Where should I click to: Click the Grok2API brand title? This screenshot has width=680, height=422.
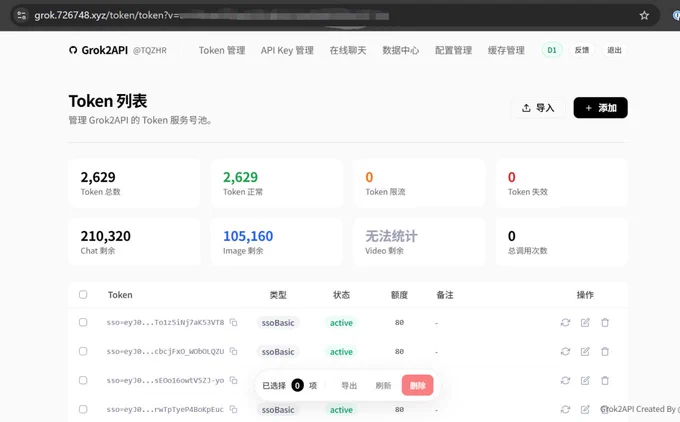[105, 50]
